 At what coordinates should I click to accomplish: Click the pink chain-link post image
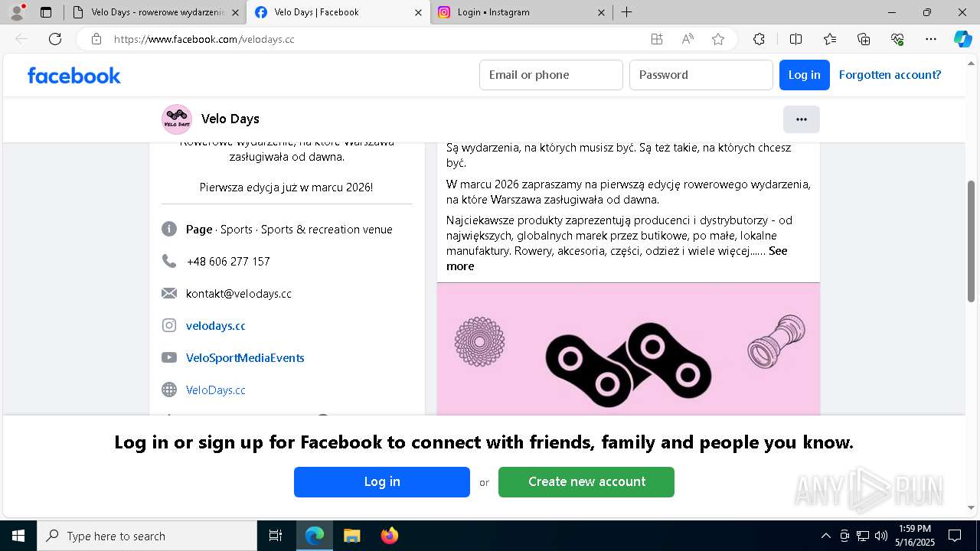tap(629, 349)
